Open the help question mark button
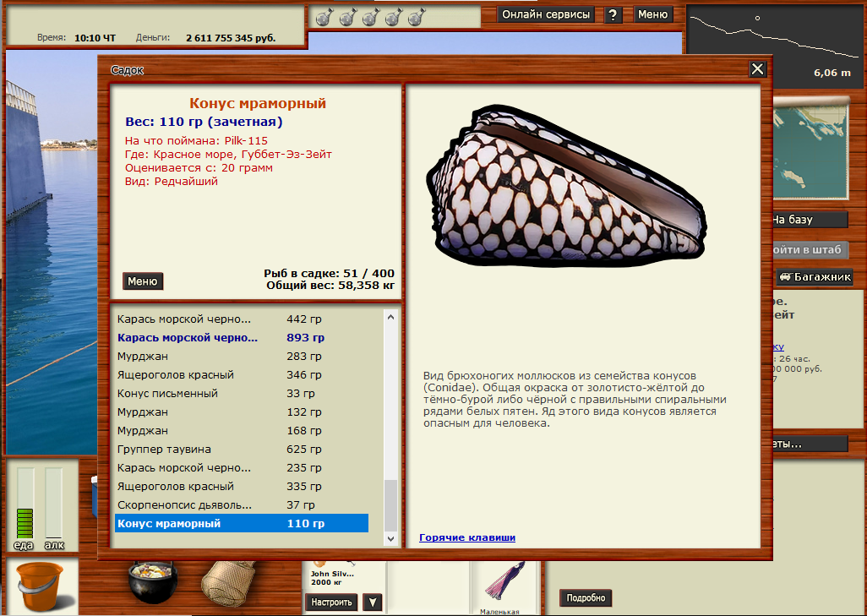Image resolution: width=867 pixels, height=616 pixels. tap(613, 14)
